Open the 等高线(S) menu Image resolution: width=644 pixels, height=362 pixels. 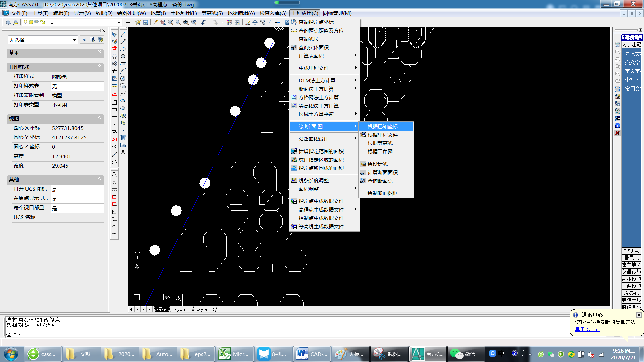212,13
